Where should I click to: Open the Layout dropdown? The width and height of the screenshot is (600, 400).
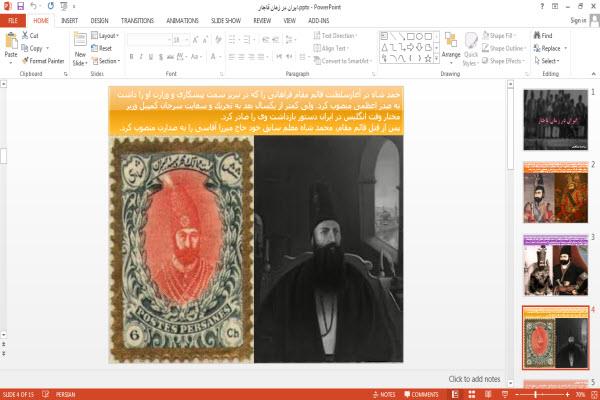[105, 36]
